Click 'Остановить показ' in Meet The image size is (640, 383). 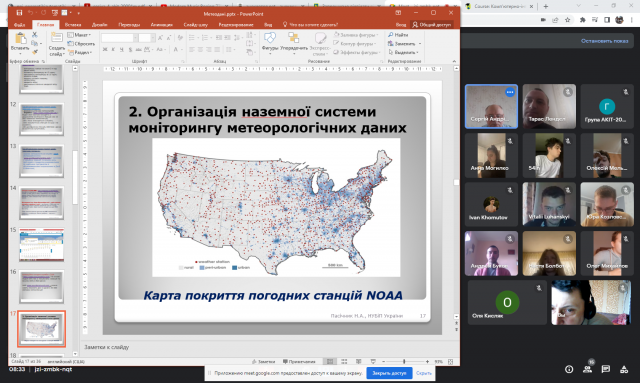[x=604, y=41]
